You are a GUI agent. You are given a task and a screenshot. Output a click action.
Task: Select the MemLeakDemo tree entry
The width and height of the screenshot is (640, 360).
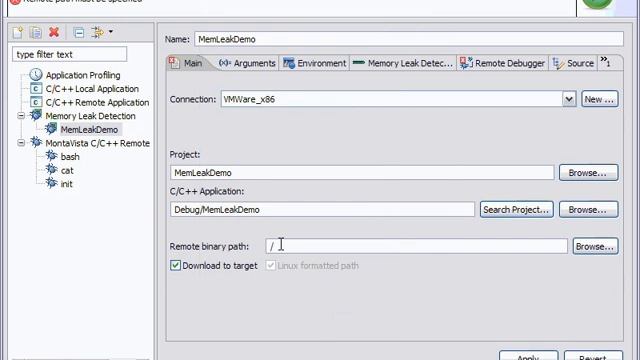click(89, 129)
